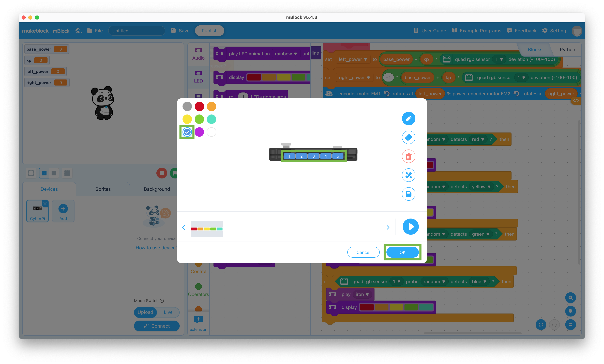Click the scissor/cut tool icon
604x364 pixels.
click(409, 175)
